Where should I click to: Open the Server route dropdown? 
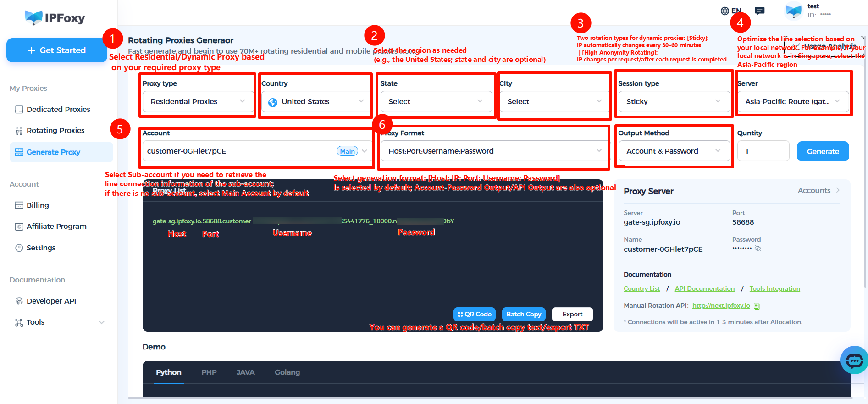pyautogui.click(x=793, y=101)
